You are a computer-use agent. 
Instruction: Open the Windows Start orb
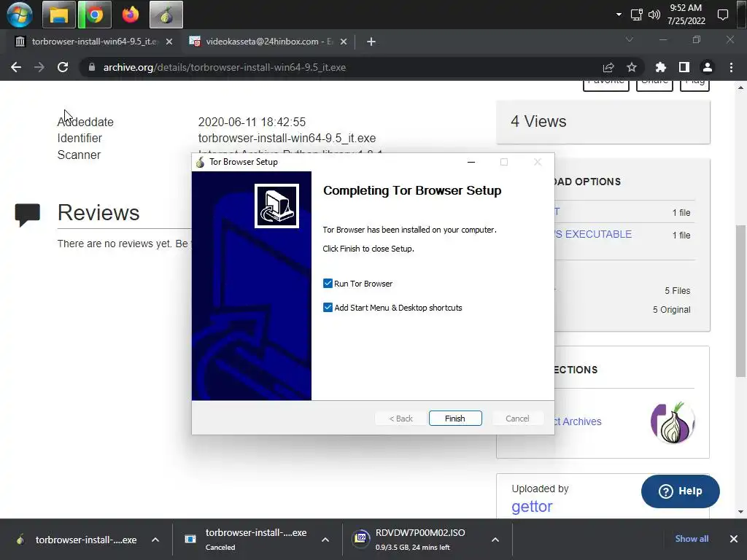(x=20, y=15)
